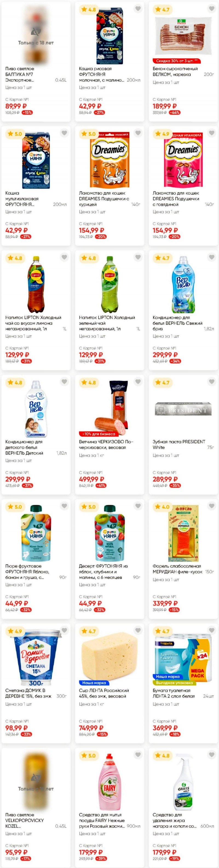Viewport: 219px width, 868px height.
Task: Toggle favorite heart on ВЕЛКОМ bacon card
Action: [212, 9]
